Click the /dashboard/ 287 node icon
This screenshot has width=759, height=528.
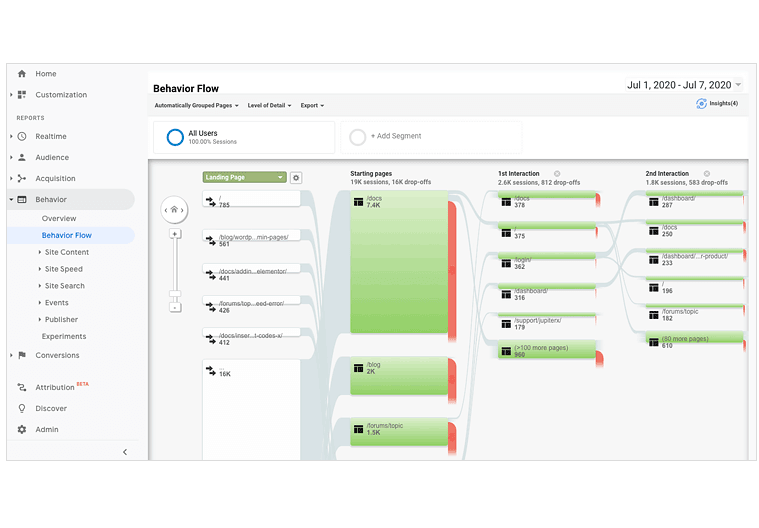653,202
